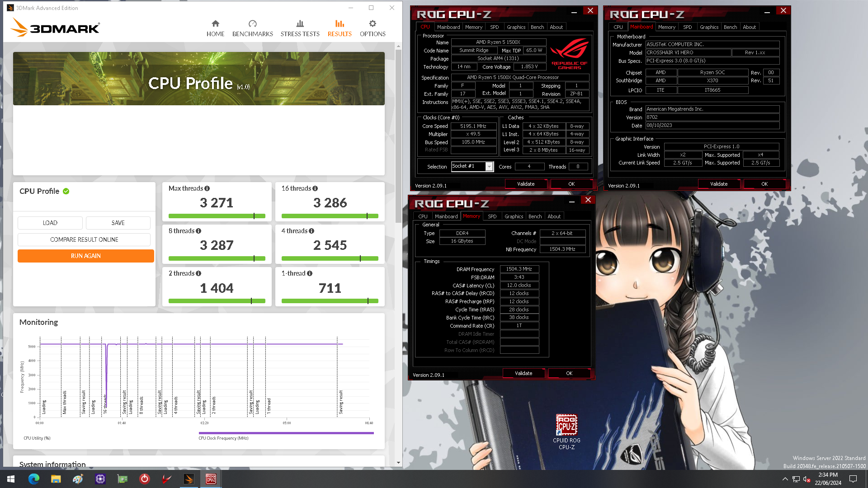Click info icon next to 1-thread
This screenshot has width=868, height=488.
[x=310, y=273]
